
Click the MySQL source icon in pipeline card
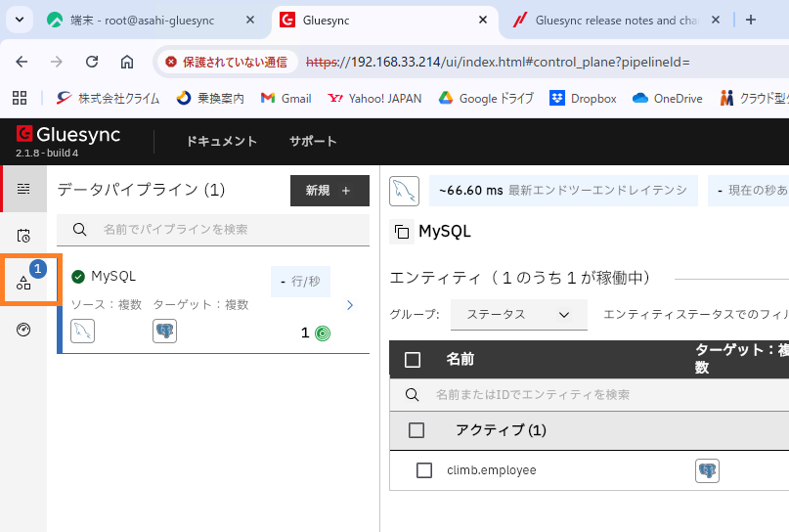tap(83, 331)
